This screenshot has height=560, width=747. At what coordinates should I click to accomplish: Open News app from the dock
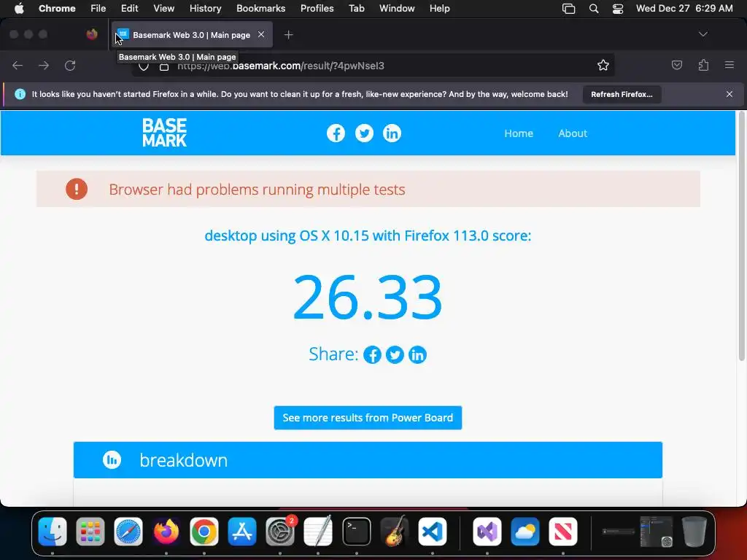(562, 532)
